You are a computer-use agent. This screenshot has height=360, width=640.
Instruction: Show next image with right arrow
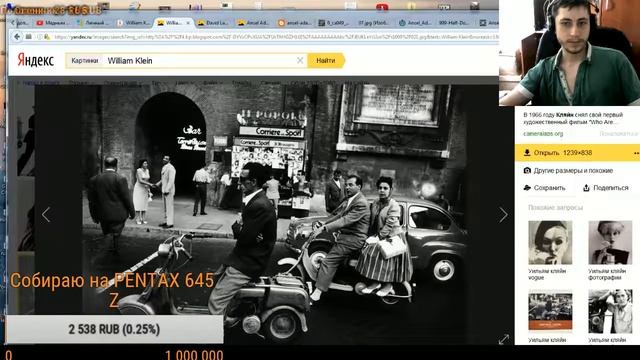point(503,214)
